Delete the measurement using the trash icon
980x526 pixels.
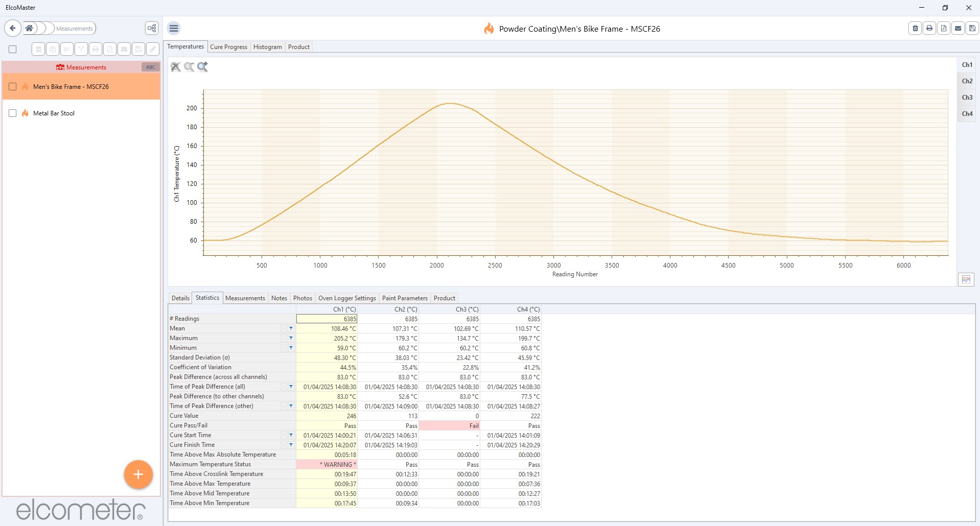[915, 29]
